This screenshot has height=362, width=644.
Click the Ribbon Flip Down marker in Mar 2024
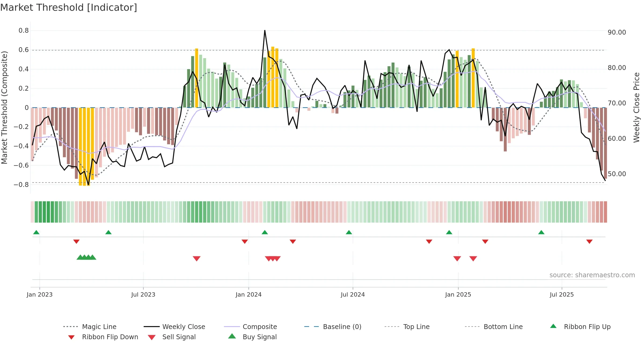click(x=293, y=242)
